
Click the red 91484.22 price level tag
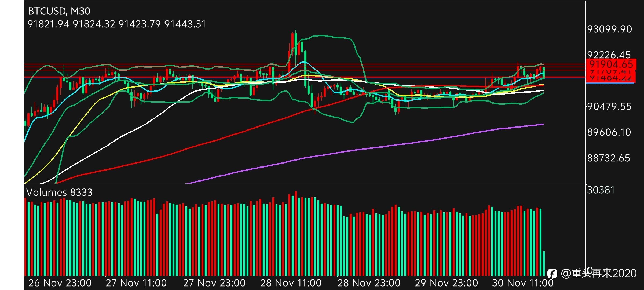coord(611,78)
